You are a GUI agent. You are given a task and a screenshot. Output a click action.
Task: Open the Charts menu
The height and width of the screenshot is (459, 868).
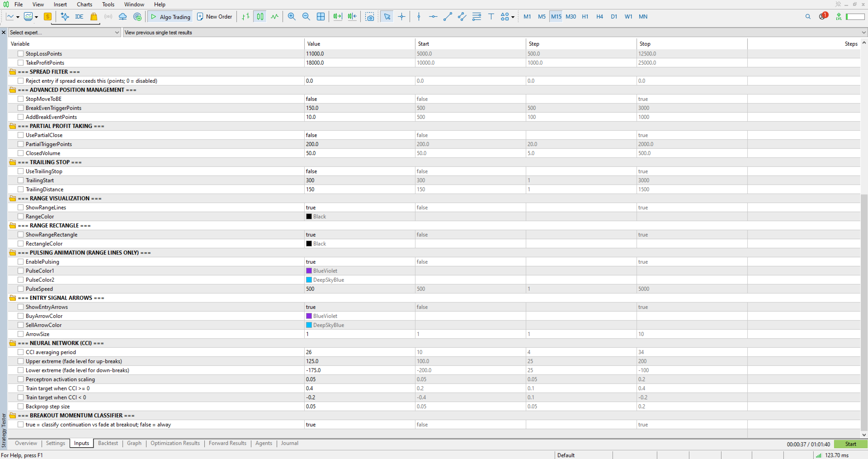[85, 5]
